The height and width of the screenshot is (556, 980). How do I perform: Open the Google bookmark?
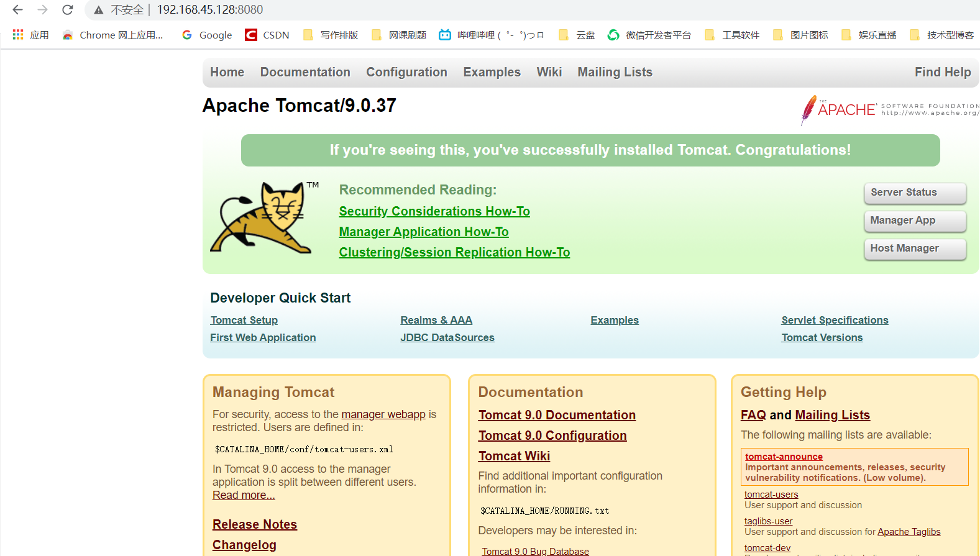(x=207, y=35)
